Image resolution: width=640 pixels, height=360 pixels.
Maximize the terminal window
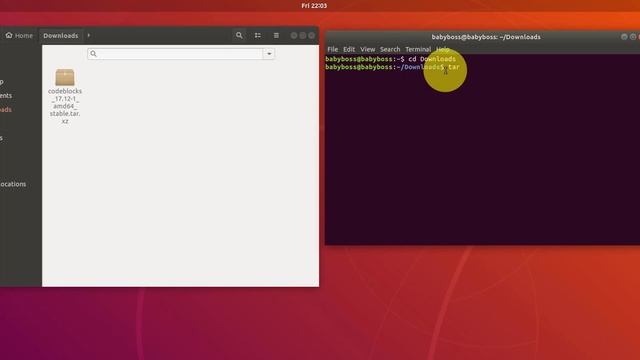pos(633,37)
